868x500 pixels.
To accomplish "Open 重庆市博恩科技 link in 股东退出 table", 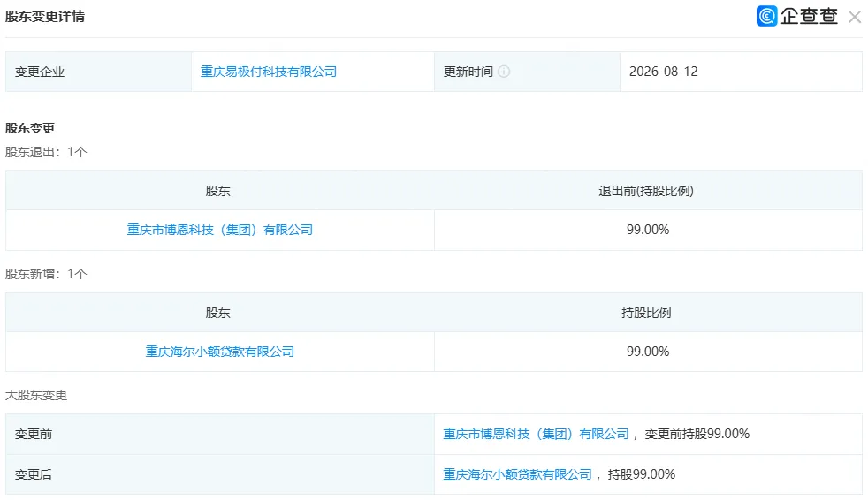I will tap(220, 230).
